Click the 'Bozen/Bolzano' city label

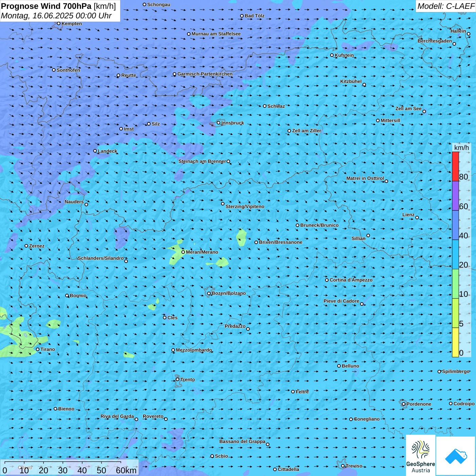point(228,293)
